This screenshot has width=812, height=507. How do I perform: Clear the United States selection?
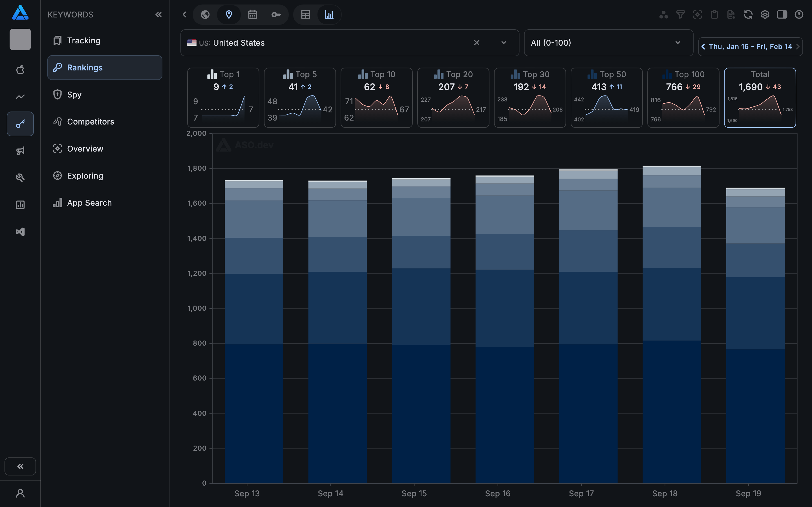pyautogui.click(x=476, y=43)
